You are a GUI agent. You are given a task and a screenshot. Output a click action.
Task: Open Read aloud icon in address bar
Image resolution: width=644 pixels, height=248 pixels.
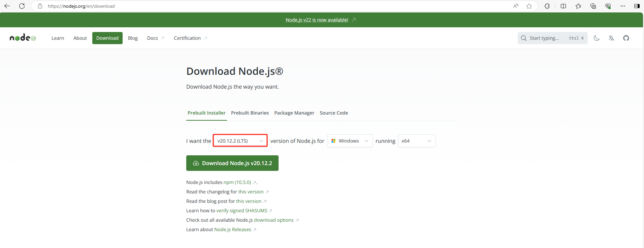point(516,6)
